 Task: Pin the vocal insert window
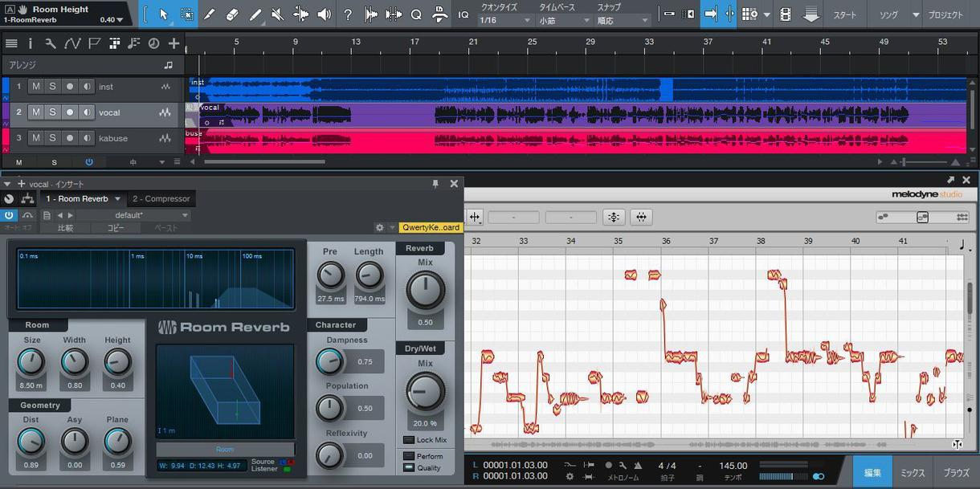click(x=435, y=184)
